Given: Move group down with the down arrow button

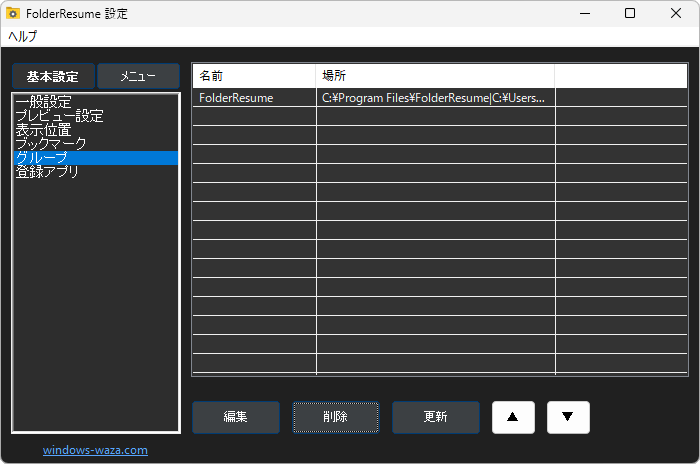Looking at the screenshot, I should 568,417.
